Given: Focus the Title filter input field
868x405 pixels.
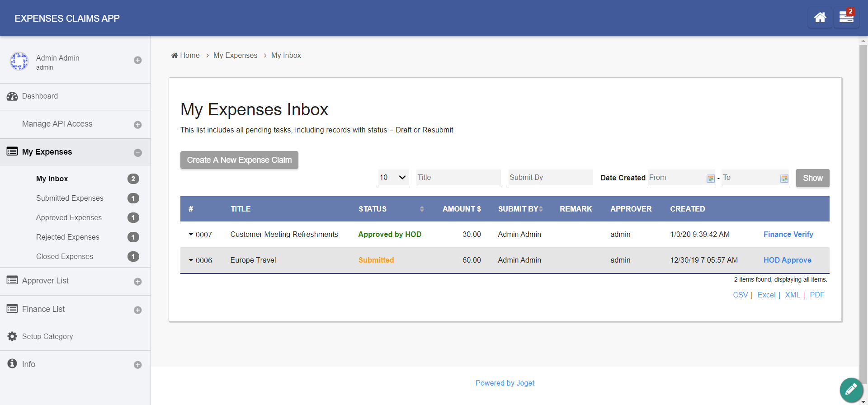Looking at the screenshot, I should (x=458, y=178).
